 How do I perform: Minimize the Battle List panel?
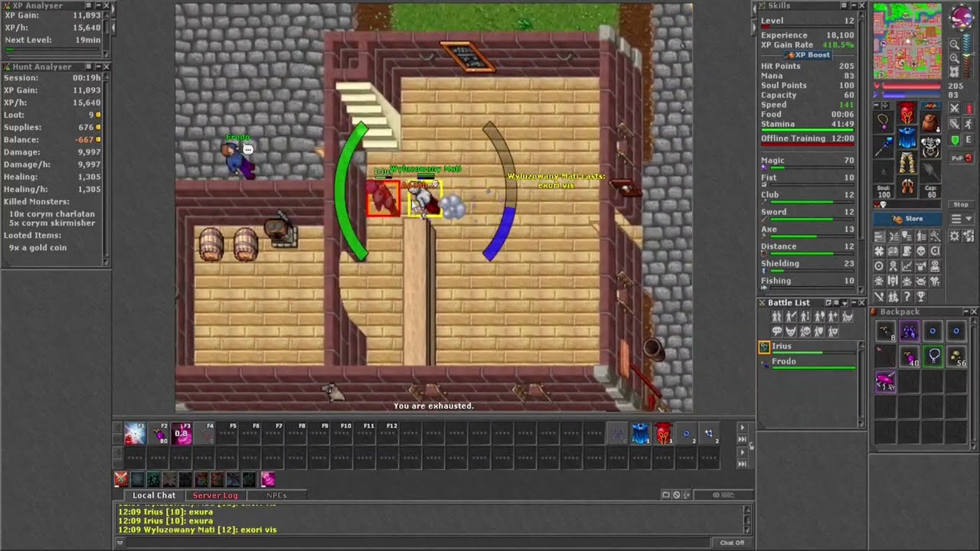(x=854, y=302)
